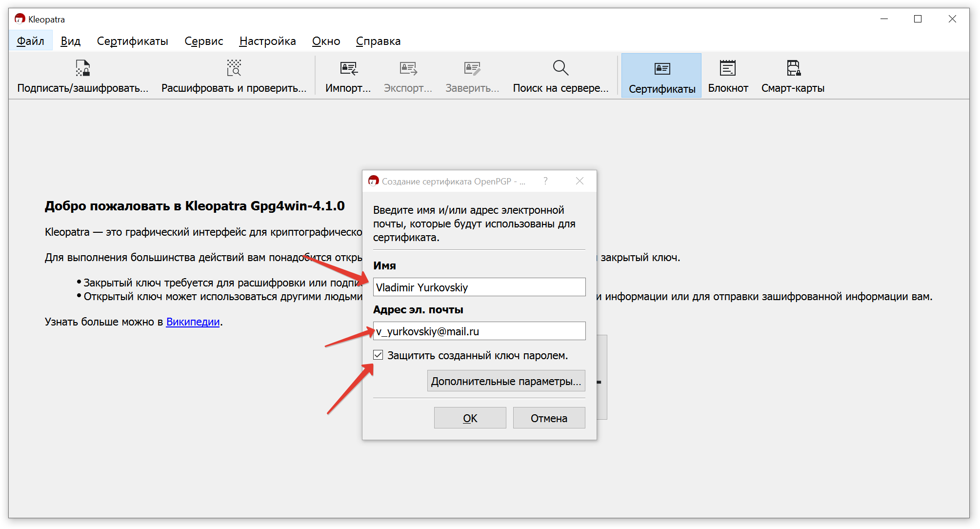
Task: Switch to the Certificates (Сертификаты) view
Action: click(x=662, y=76)
